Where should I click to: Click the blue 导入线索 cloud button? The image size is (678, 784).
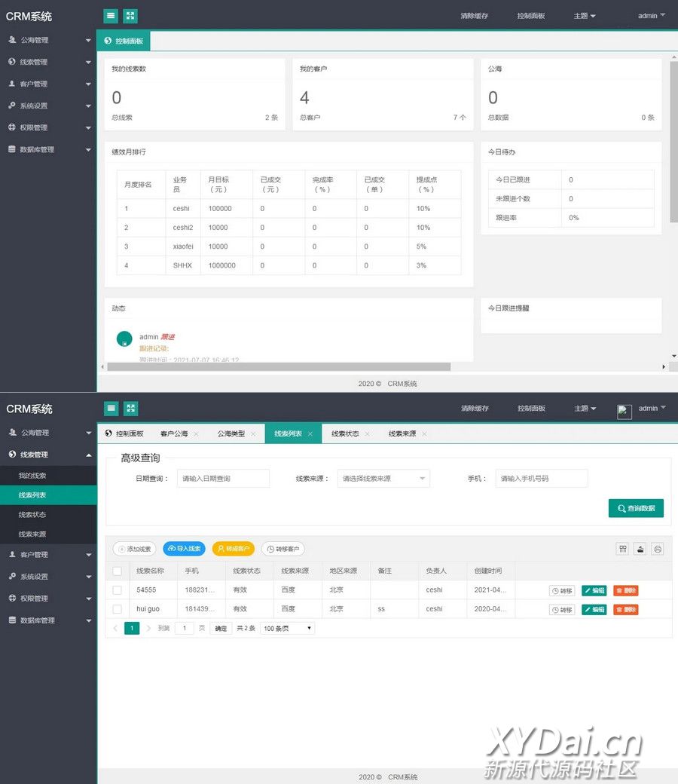(184, 549)
